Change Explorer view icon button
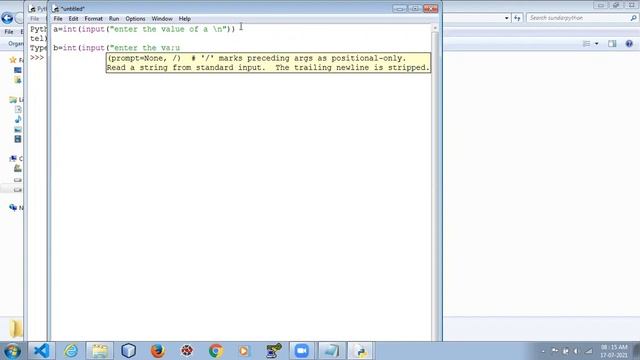The image size is (640, 360). coord(586,44)
